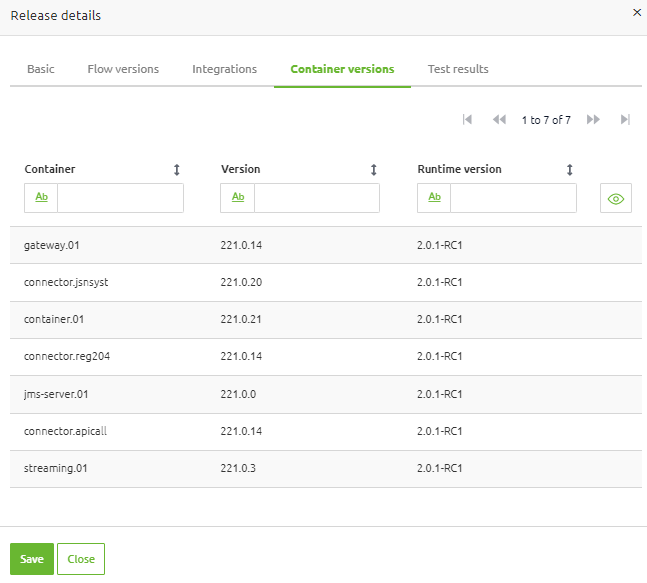Go to the next page of results
Screen dimensions: 647x583
click(x=593, y=120)
